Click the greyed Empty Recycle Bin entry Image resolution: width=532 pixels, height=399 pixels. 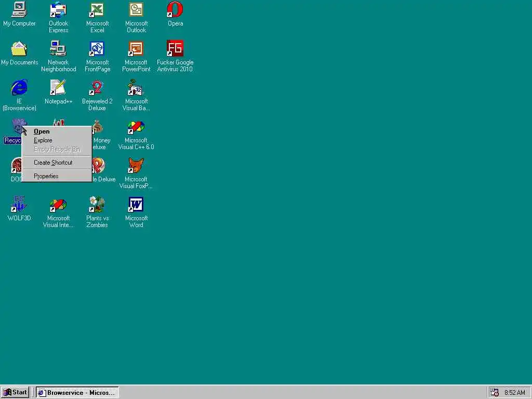(57, 149)
